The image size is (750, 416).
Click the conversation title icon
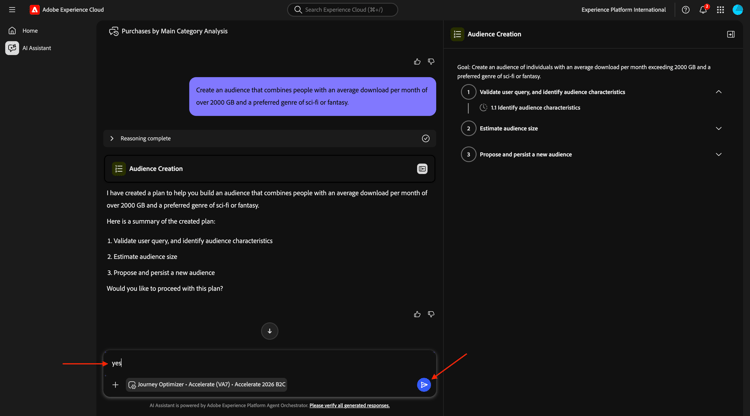click(x=113, y=31)
